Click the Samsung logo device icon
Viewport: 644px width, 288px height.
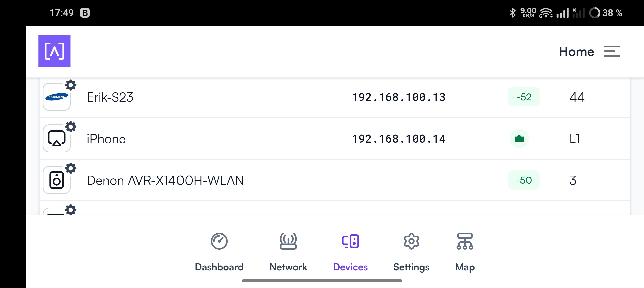[x=56, y=97]
